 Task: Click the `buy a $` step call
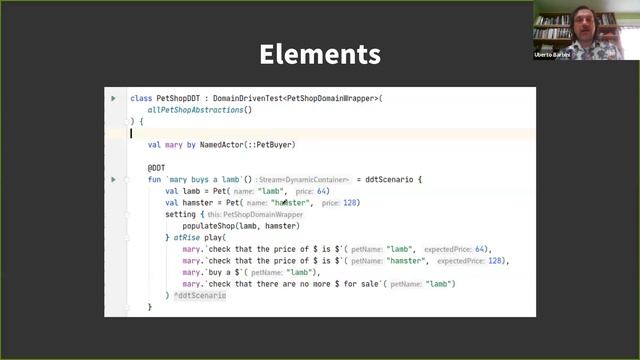[224, 272]
